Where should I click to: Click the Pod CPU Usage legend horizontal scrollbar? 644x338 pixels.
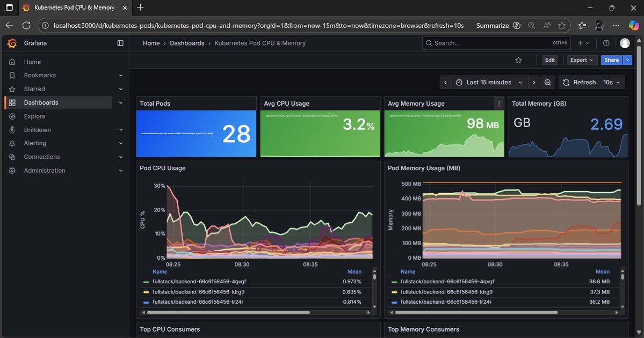tap(228, 313)
